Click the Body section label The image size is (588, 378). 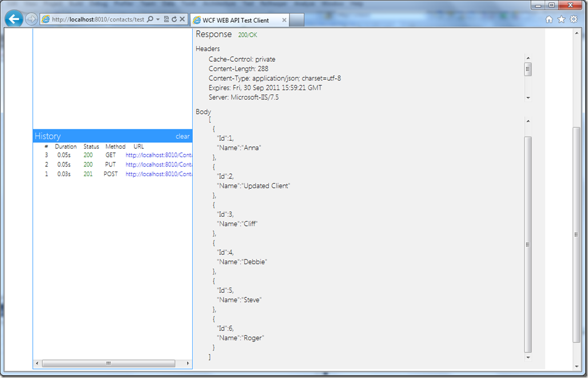(203, 112)
